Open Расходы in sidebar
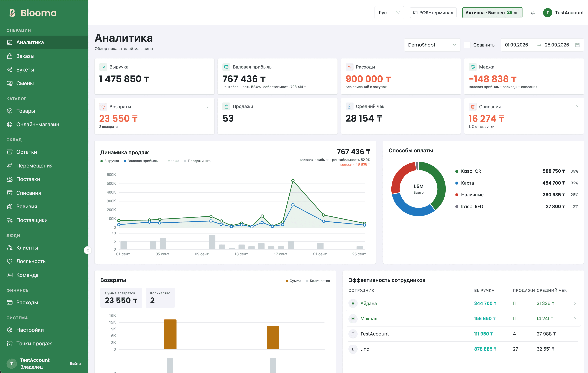 [x=44, y=302]
